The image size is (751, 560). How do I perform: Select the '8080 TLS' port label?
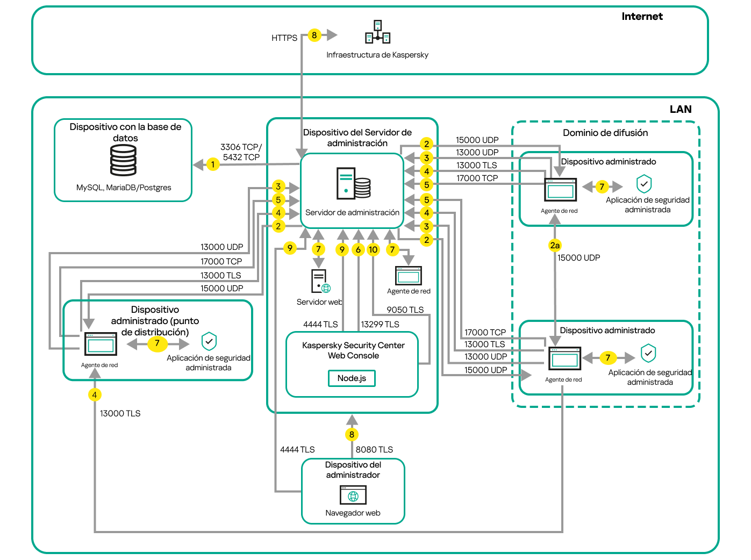[x=374, y=450]
